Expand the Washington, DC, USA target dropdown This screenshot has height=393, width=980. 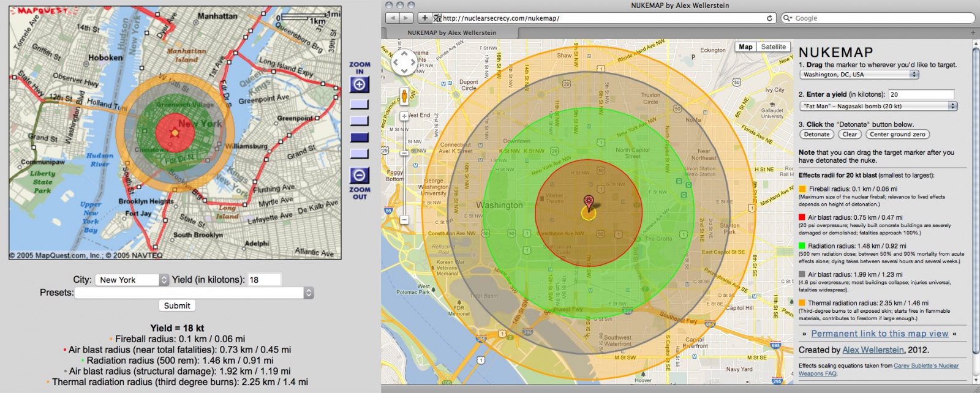[x=859, y=75]
